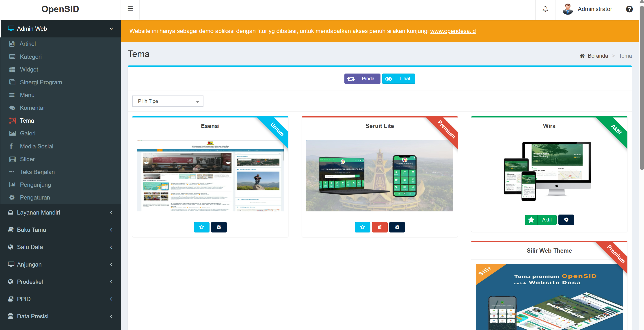Click the Pindai retweet arrows icon

click(350, 78)
